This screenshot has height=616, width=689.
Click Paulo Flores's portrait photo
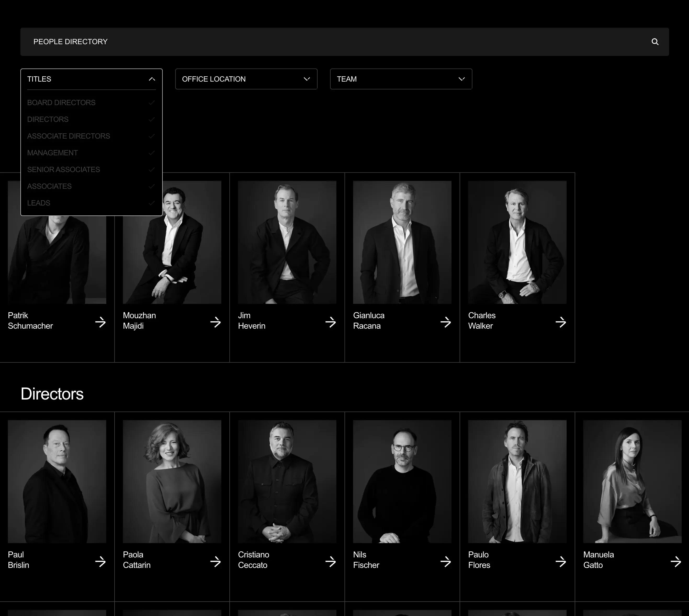coord(517,482)
